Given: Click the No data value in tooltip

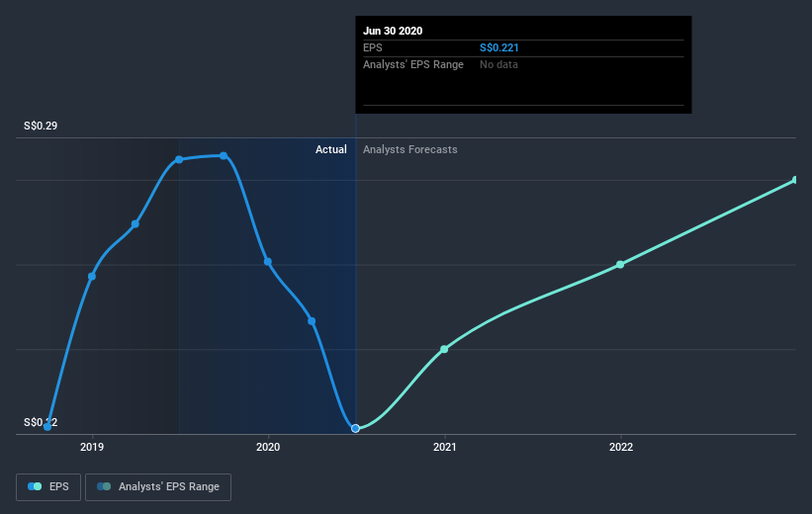Looking at the screenshot, I should click(498, 64).
